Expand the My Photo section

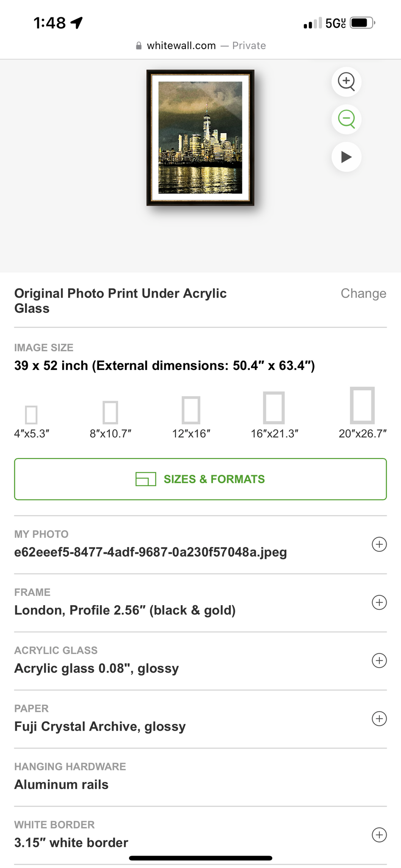pos(379,544)
